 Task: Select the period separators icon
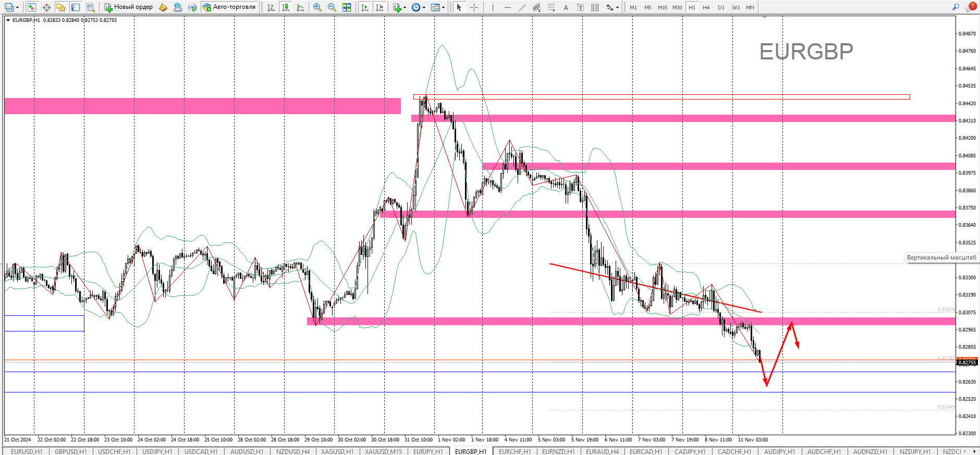(x=595, y=7)
